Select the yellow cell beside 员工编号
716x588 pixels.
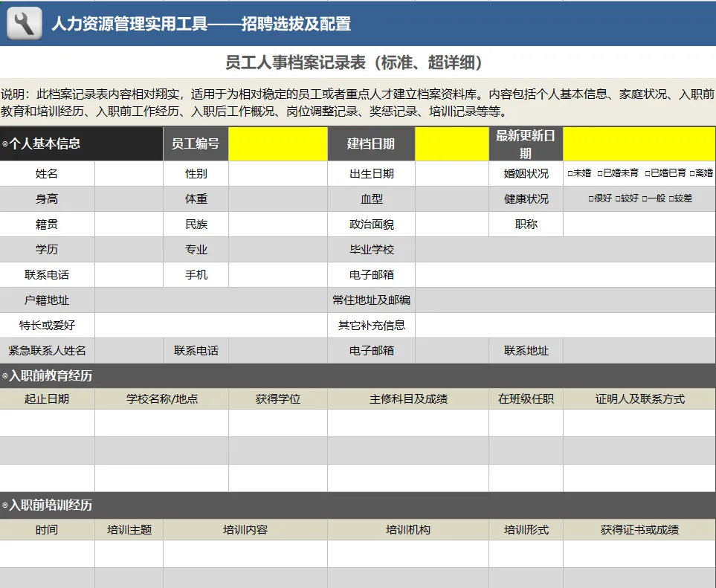tap(278, 143)
